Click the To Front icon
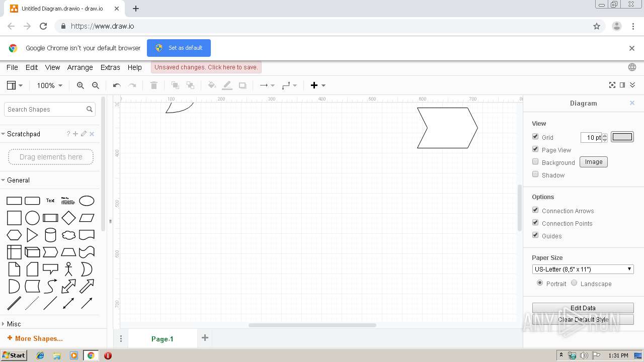This screenshot has height=362, width=644. [175, 85]
